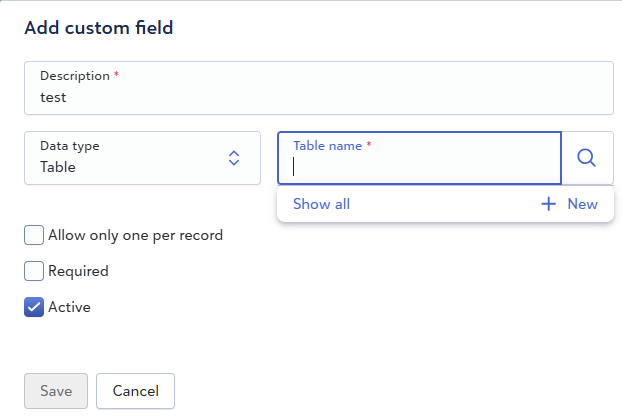Click the Active label text

(x=69, y=307)
